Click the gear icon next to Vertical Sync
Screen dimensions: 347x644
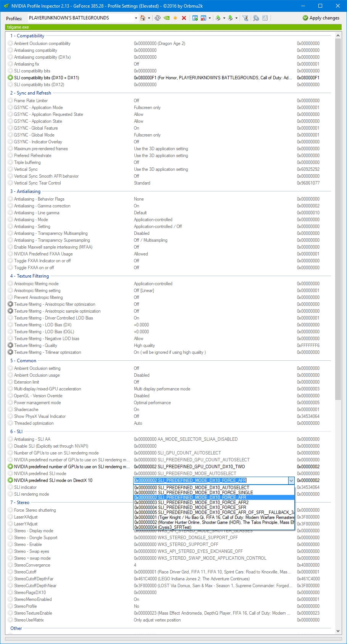point(10,169)
